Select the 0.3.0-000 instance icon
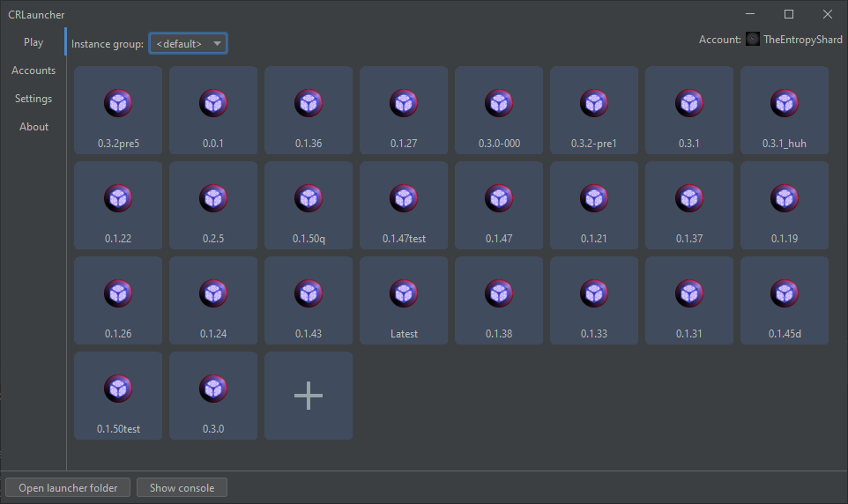848x504 pixels. (499, 103)
